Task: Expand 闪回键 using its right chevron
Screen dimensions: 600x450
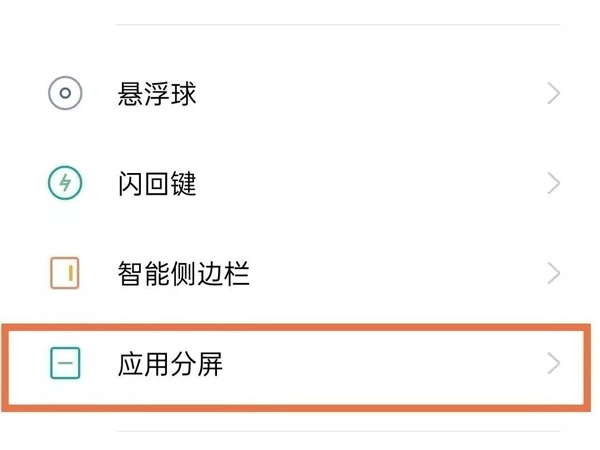Action: (554, 184)
